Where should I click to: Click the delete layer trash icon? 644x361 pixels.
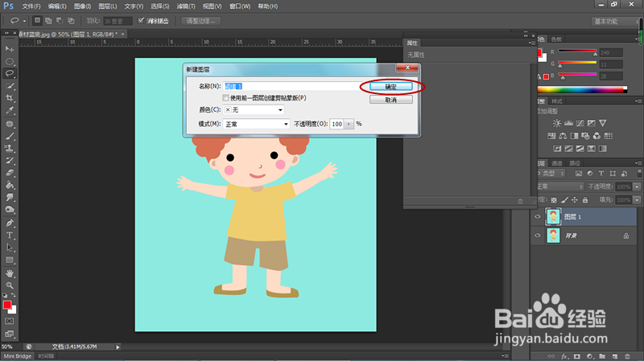tap(627, 356)
